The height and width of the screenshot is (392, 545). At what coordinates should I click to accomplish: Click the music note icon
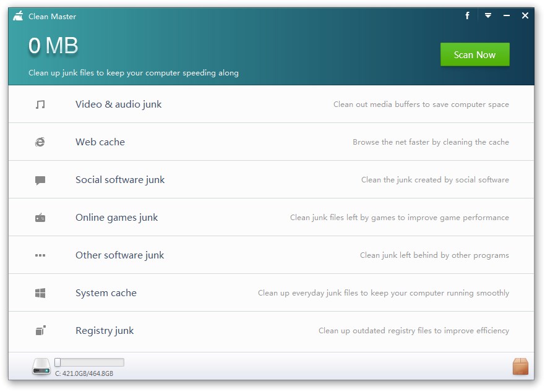click(40, 104)
